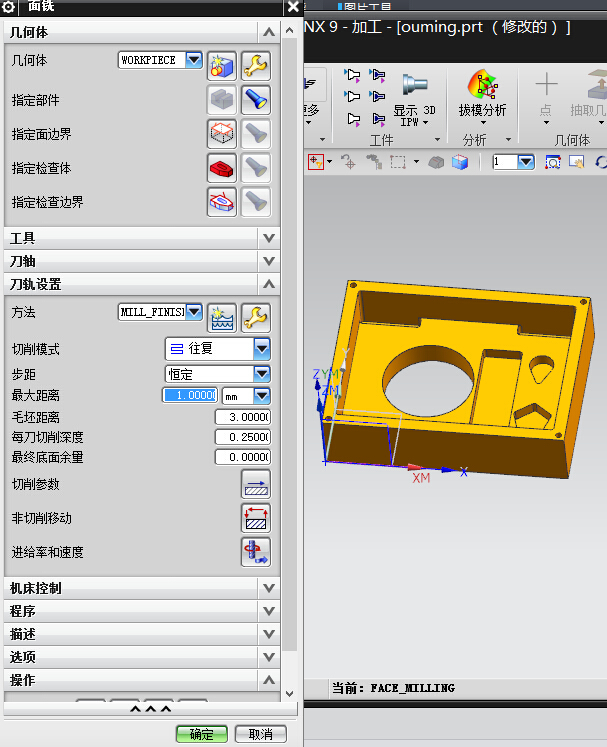Open the mm units dropdown
The width and height of the screenshot is (607, 747).
click(262, 395)
